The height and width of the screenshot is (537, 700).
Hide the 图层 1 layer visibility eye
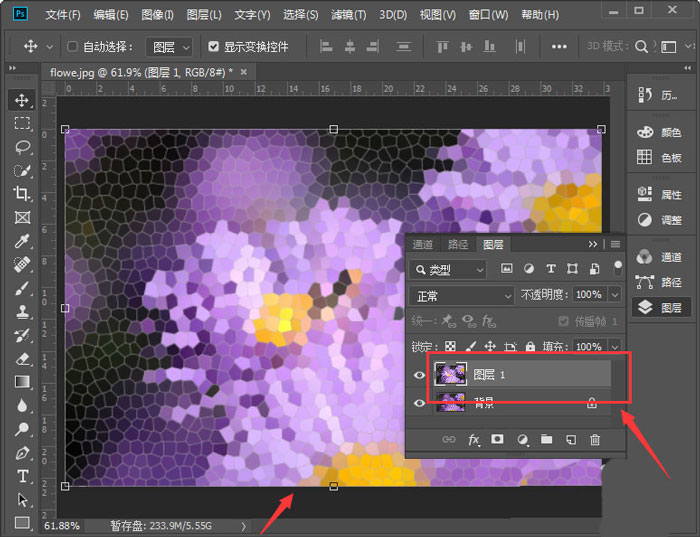coord(419,375)
